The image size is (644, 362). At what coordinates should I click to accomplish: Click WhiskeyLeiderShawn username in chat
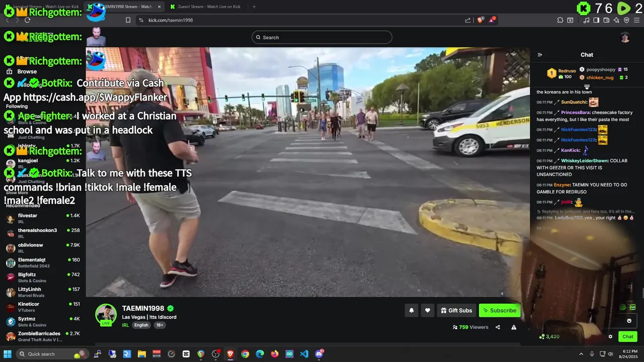point(585,161)
